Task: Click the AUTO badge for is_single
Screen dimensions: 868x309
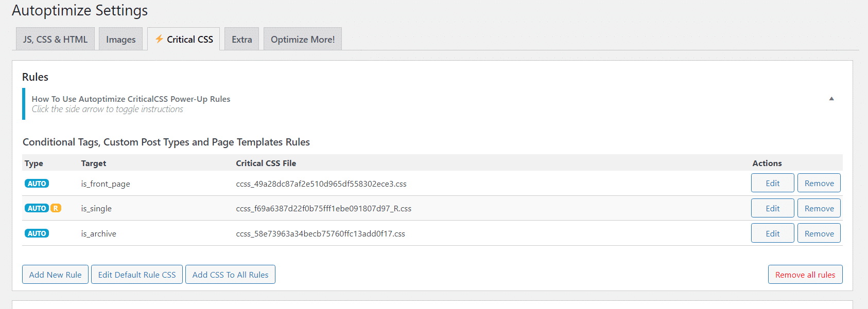Action: [x=37, y=208]
